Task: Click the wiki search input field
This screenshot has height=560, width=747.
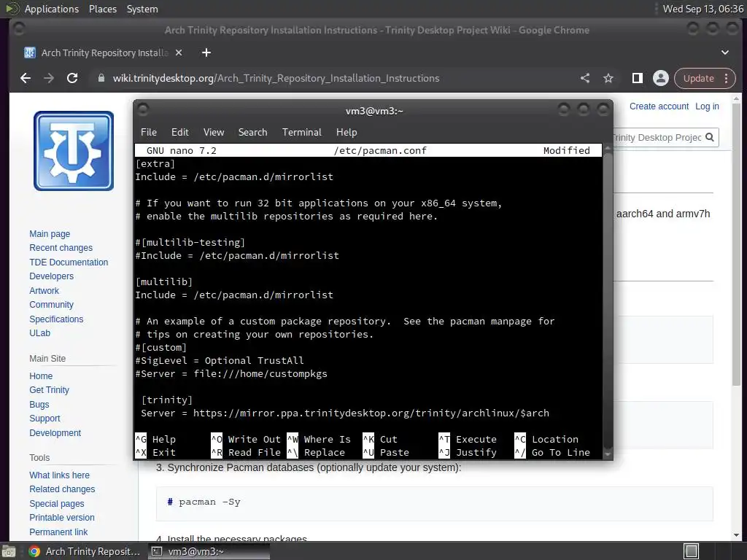Action: point(657,138)
